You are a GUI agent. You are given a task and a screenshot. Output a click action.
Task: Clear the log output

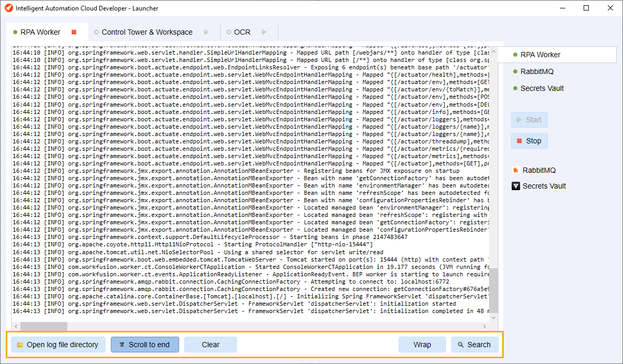pyautogui.click(x=211, y=345)
